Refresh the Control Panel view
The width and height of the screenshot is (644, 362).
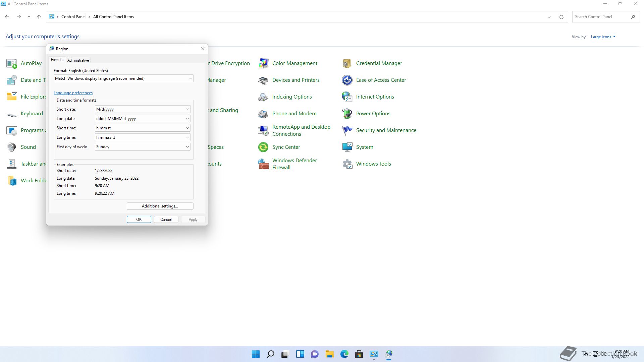click(x=561, y=17)
